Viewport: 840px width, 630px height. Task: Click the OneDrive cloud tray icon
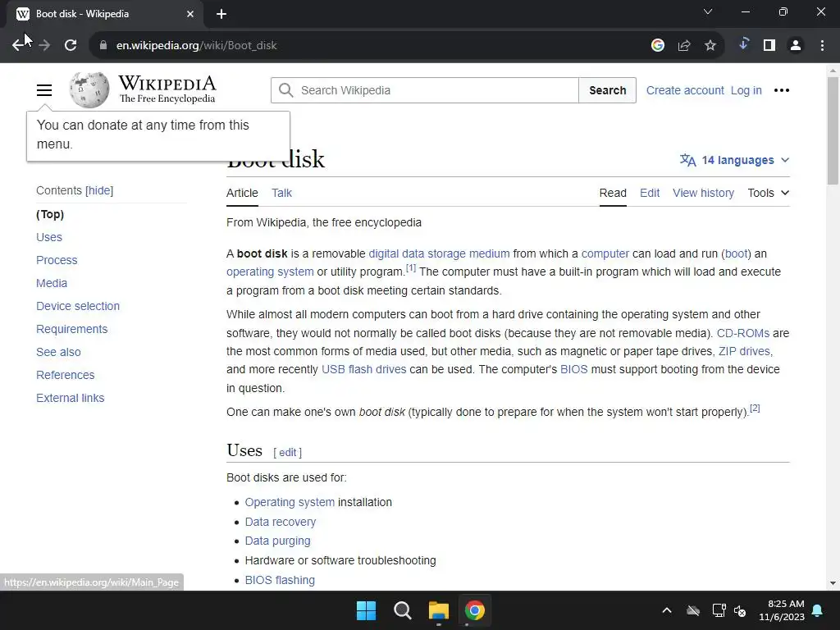pos(693,610)
